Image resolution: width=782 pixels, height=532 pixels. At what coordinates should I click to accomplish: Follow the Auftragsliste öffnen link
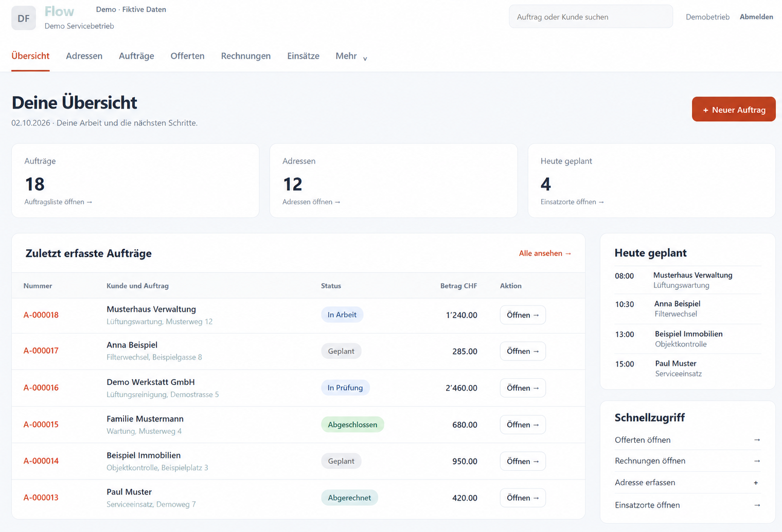tap(58, 202)
